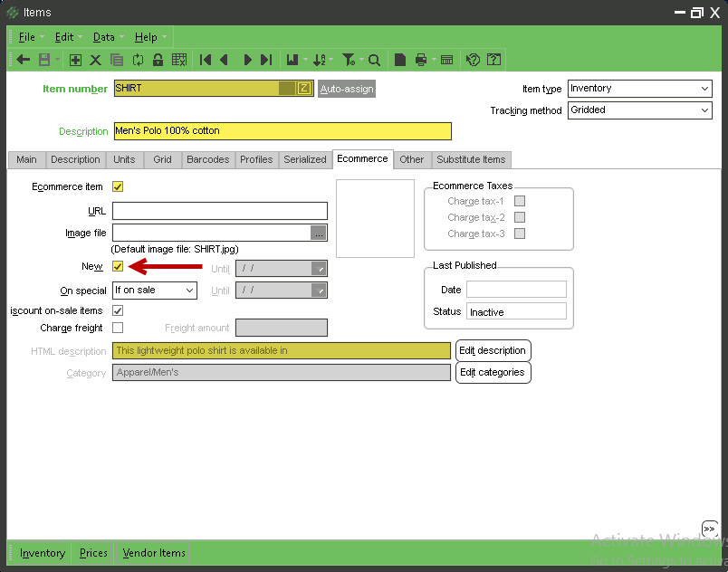The image size is (728, 572).
Task: Click the HTML description field
Action: point(282,351)
